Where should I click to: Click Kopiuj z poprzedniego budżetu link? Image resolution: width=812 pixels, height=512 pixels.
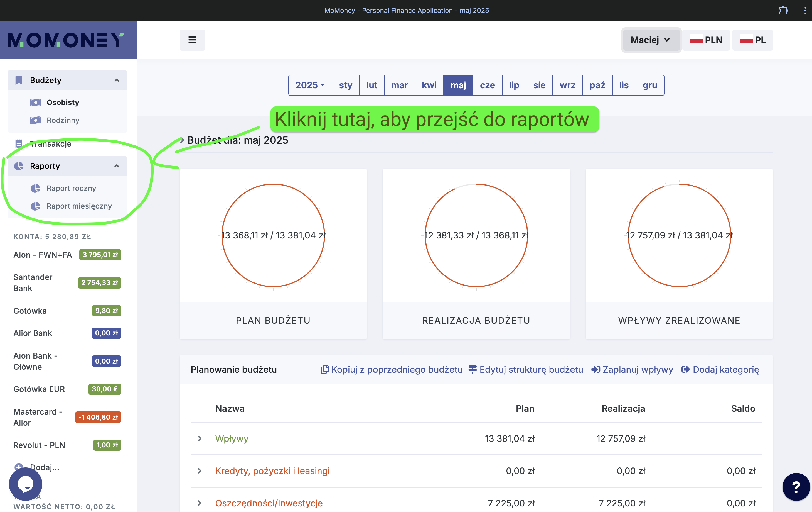point(392,370)
